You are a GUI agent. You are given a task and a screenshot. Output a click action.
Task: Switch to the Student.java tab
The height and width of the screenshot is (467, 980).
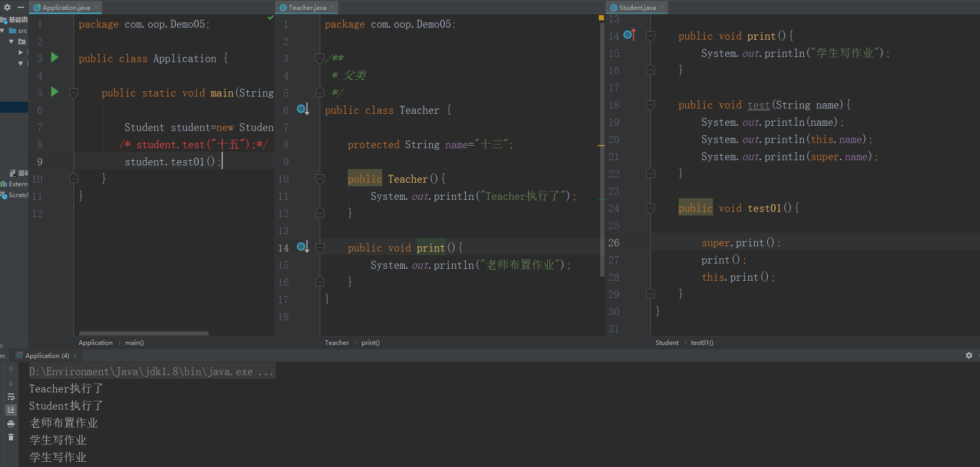click(637, 7)
